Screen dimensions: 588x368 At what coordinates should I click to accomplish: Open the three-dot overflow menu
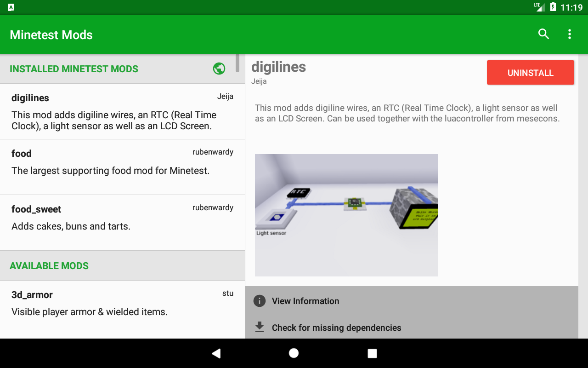[570, 34]
